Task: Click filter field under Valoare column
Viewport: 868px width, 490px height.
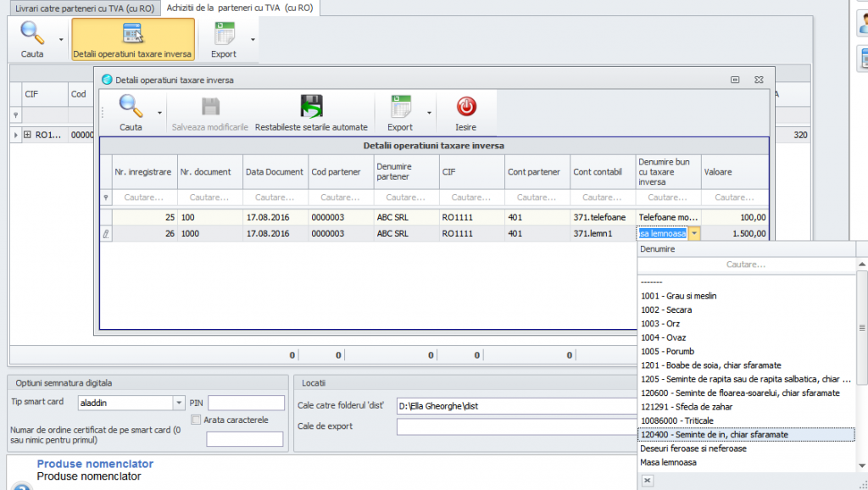Action: (x=735, y=198)
